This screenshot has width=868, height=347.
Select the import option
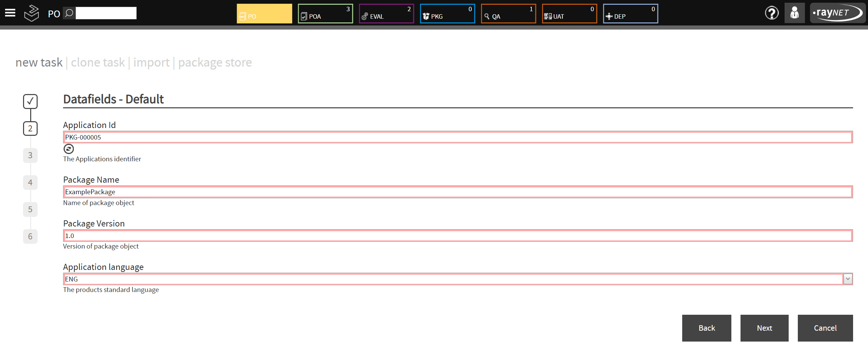tap(151, 62)
